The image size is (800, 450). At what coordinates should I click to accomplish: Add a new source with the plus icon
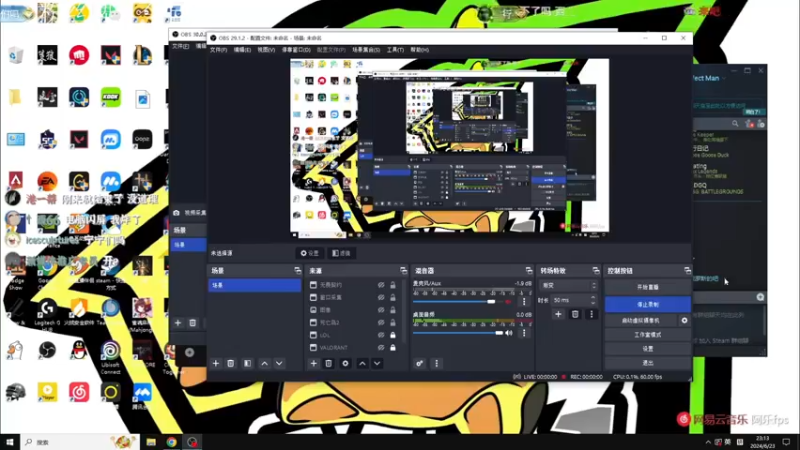pyautogui.click(x=314, y=363)
